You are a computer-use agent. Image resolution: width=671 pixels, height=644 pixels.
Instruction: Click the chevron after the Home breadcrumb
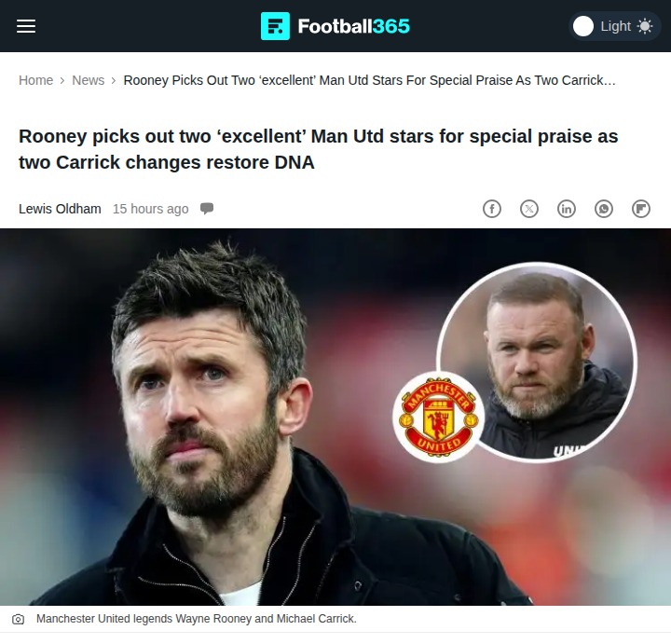pyautogui.click(x=62, y=80)
